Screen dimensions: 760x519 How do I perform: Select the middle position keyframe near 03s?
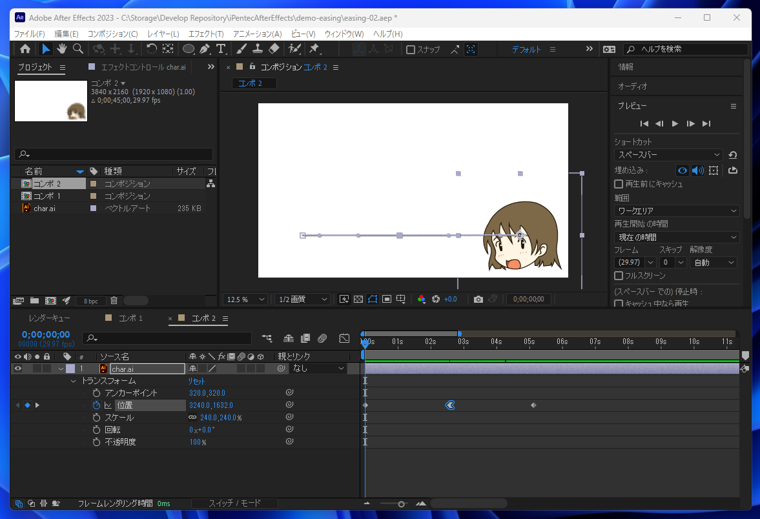tap(450, 405)
